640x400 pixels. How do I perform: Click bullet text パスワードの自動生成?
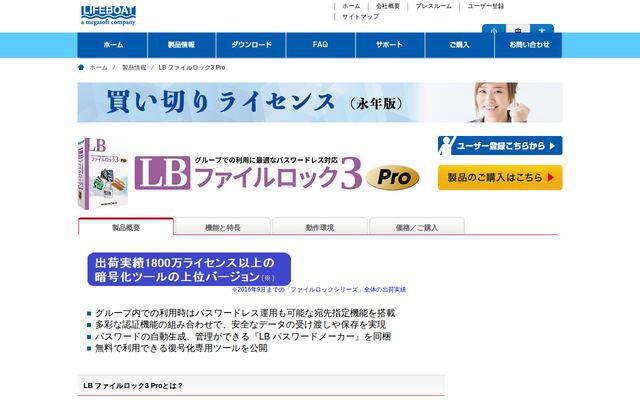point(243,336)
